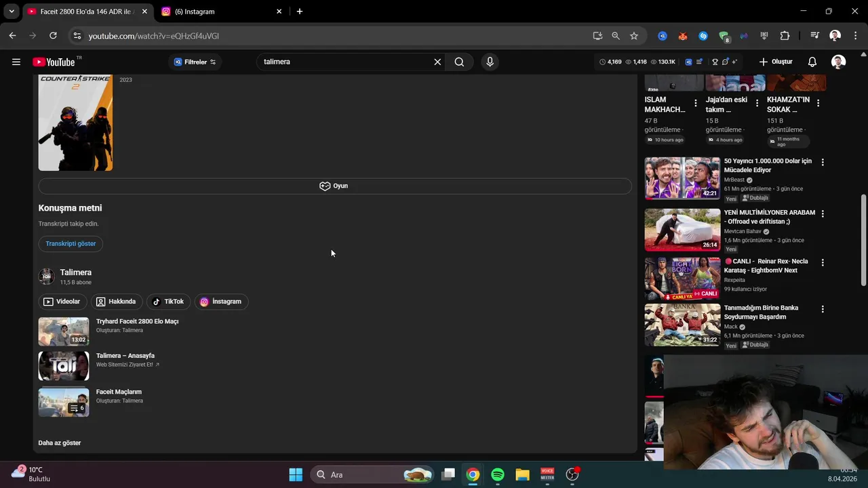Open YouTube notifications bell

click(x=812, y=62)
